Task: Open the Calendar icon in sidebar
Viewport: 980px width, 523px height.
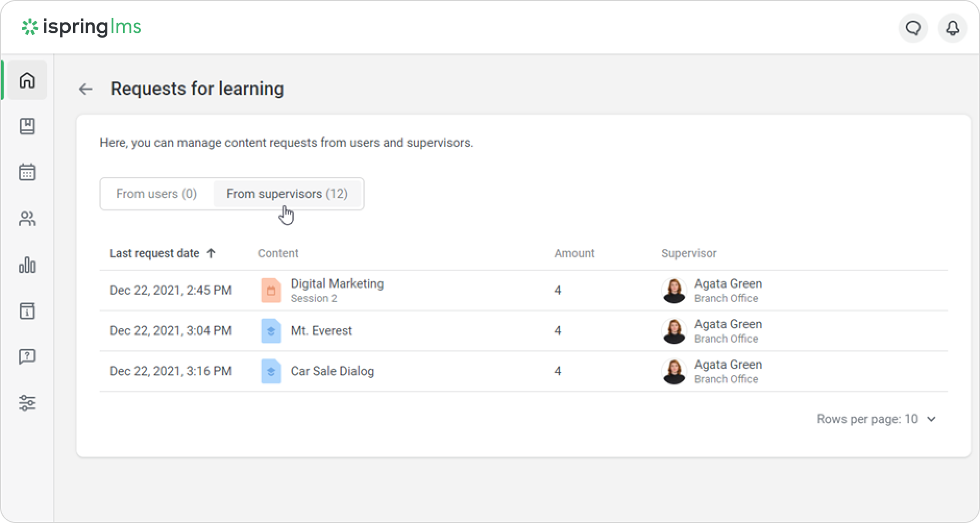Action: coord(27,172)
